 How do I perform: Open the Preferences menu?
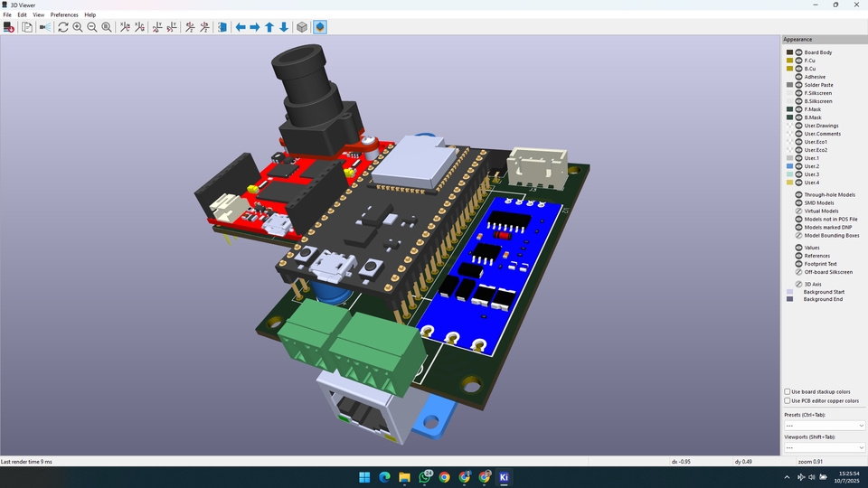tap(64, 15)
